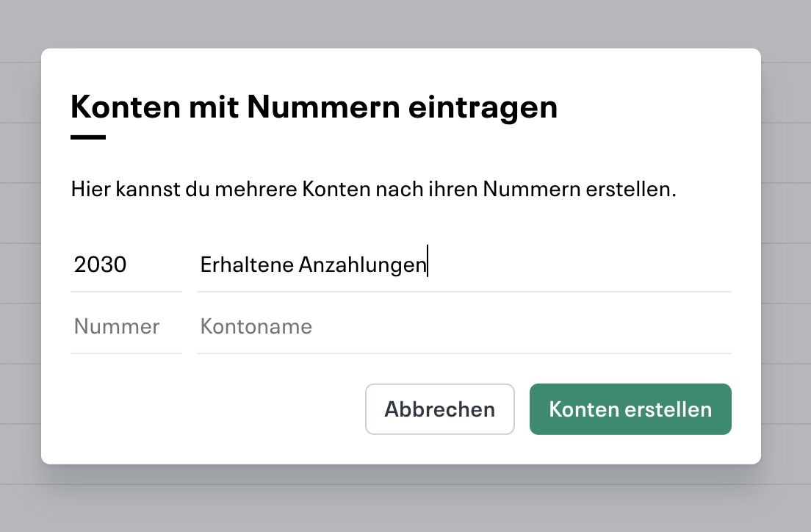Confirm account creation with Konten erstellen
The width and height of the screenshot is (811, 532).
[630, 409]
